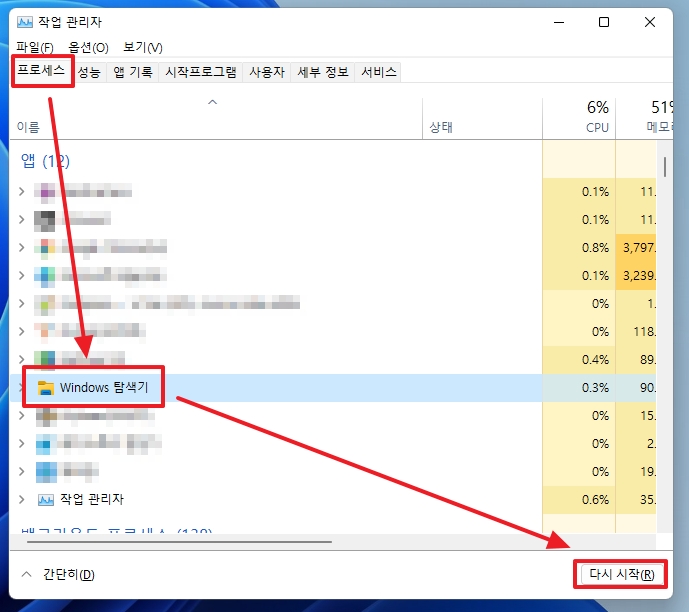Click the 0.4% CPU cell
The width and height of the screenshot is (689, 612).
[579, 360]
